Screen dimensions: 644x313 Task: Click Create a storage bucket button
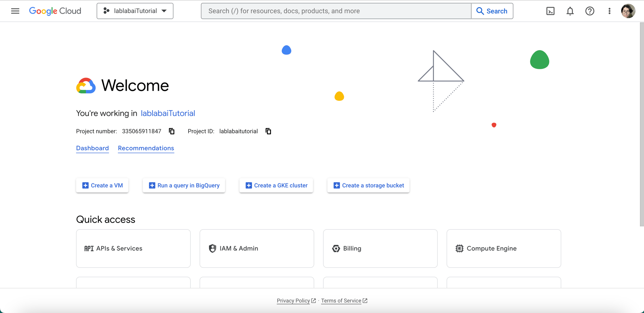[x=368, y=185]
